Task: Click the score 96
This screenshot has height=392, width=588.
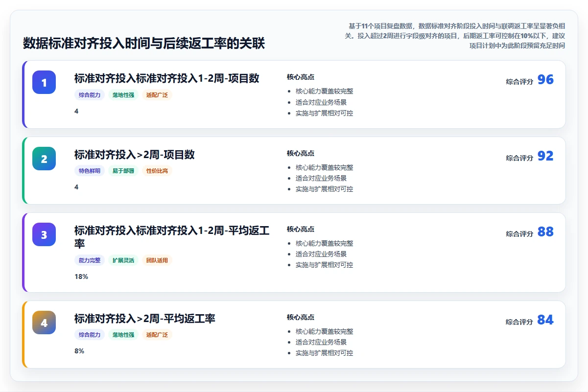Action: tap(545, 80)
